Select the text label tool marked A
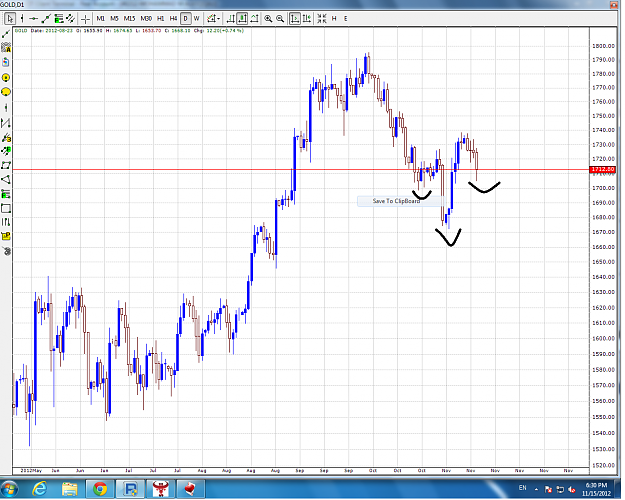The image size is (625, 500). pyautogui.click(x=6, y=48)
